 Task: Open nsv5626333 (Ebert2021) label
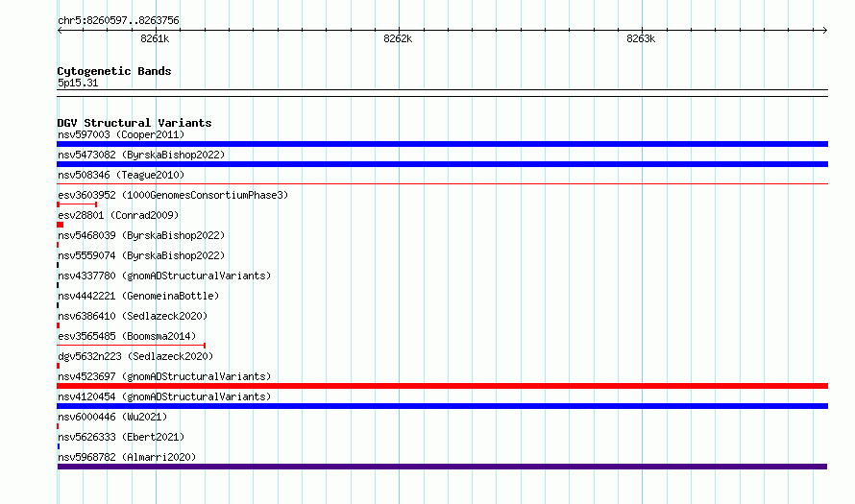tap(121, 437)
